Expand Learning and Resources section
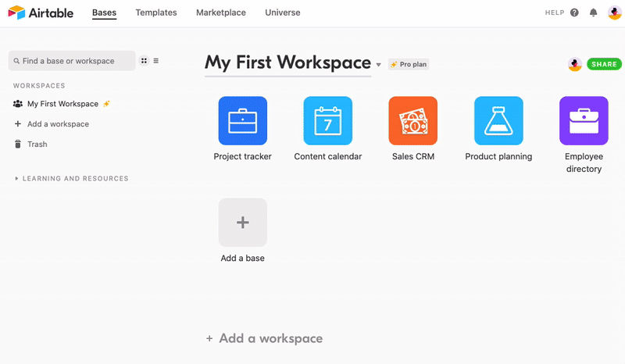Screen dimensions: 625x364 tap(72, 178)
